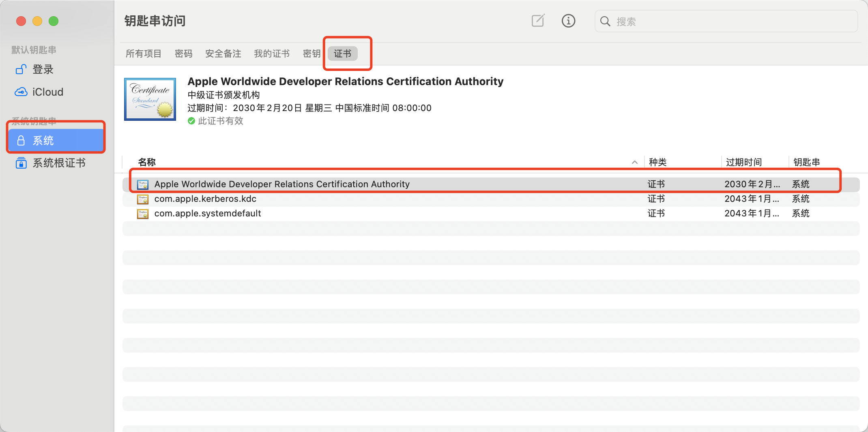Select the com.apple.systemdefault certificate
Viewport: 868px width, 432px height.
491,214
